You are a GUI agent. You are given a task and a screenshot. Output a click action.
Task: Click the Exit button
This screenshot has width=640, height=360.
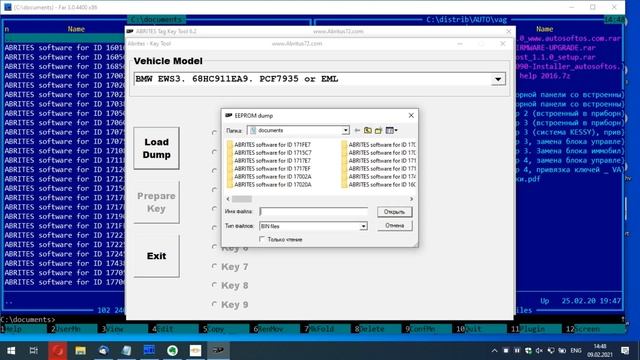coord(156,256)
